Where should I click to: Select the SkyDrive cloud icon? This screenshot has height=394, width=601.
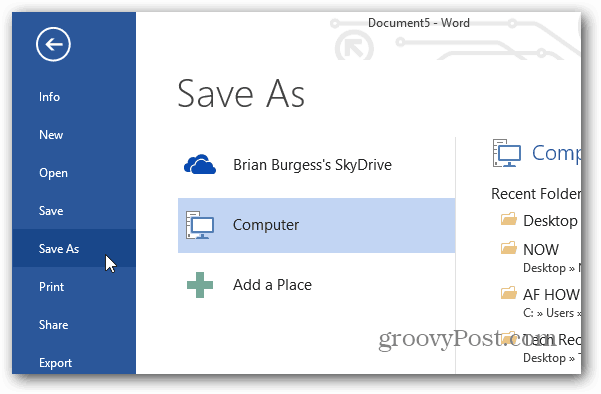(x=200, y=164)
